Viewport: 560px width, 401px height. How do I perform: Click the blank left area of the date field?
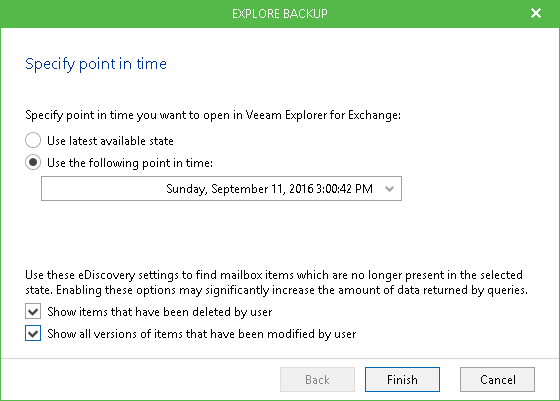[x=104, y=189]
